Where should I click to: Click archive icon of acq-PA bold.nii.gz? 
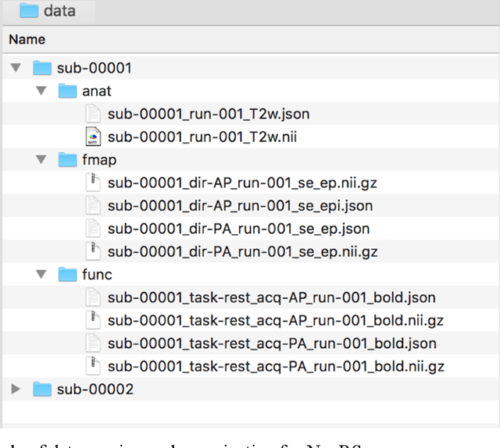tap(93, 365)
